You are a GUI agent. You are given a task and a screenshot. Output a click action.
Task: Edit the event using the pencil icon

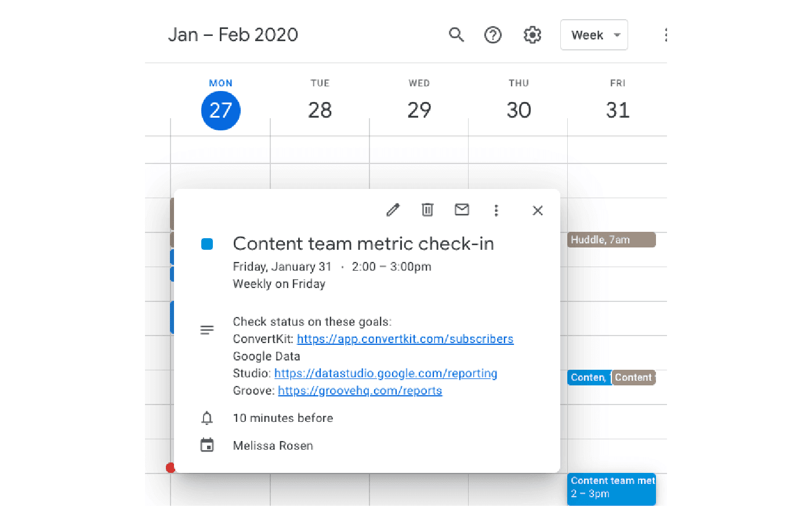click(x=393, y=210)
